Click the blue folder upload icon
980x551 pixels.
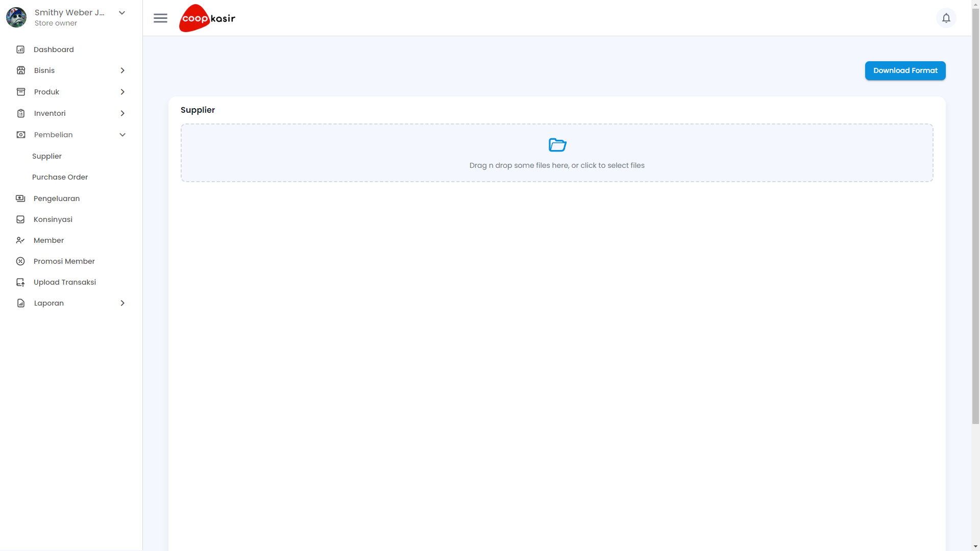point(557,145)
